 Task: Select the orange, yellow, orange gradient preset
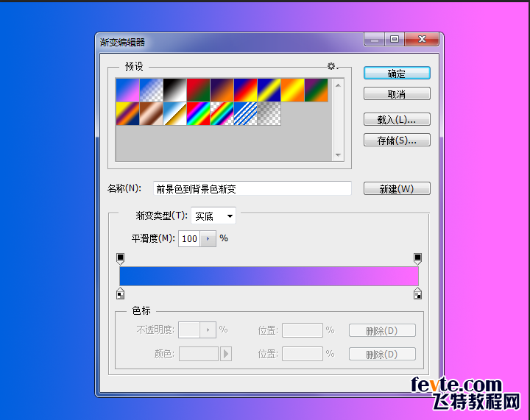point(293,90)
